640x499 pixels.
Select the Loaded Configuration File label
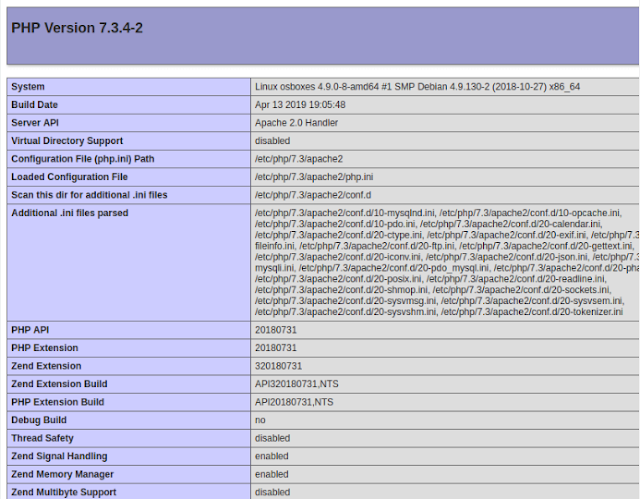[69, 177]
